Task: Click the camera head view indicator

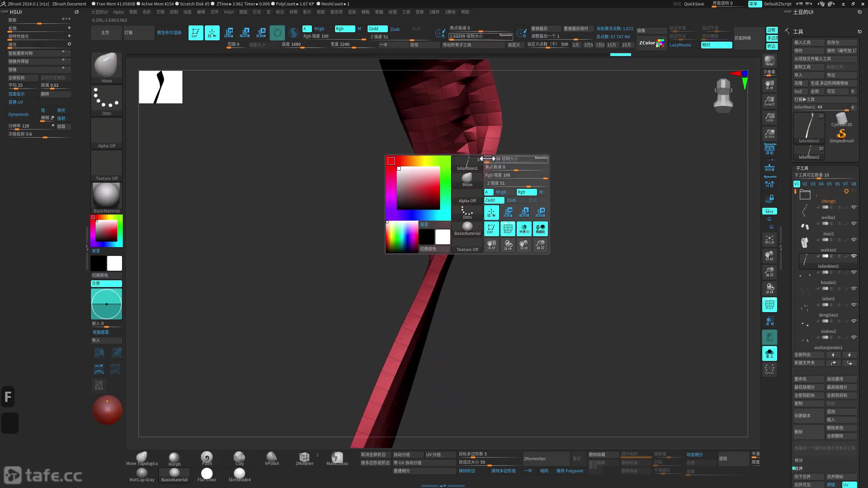Action: pyautogui.click(x=723, y=96)
